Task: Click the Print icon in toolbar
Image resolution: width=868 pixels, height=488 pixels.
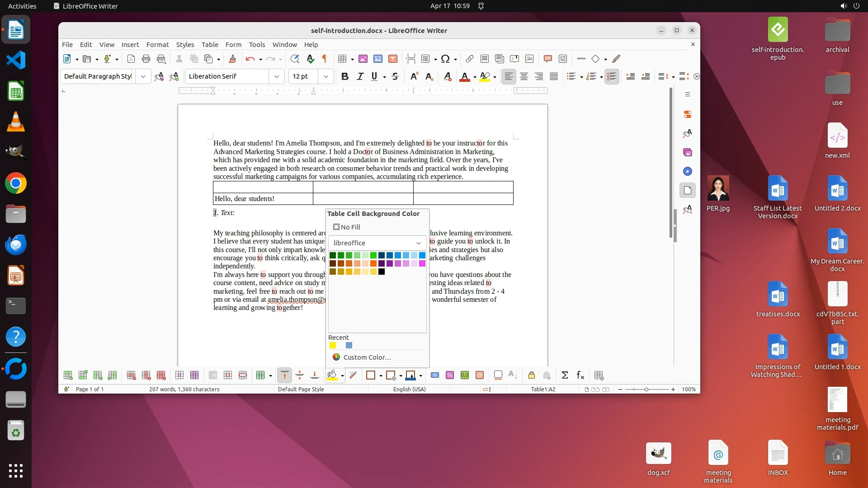Action: pos(146,59)
